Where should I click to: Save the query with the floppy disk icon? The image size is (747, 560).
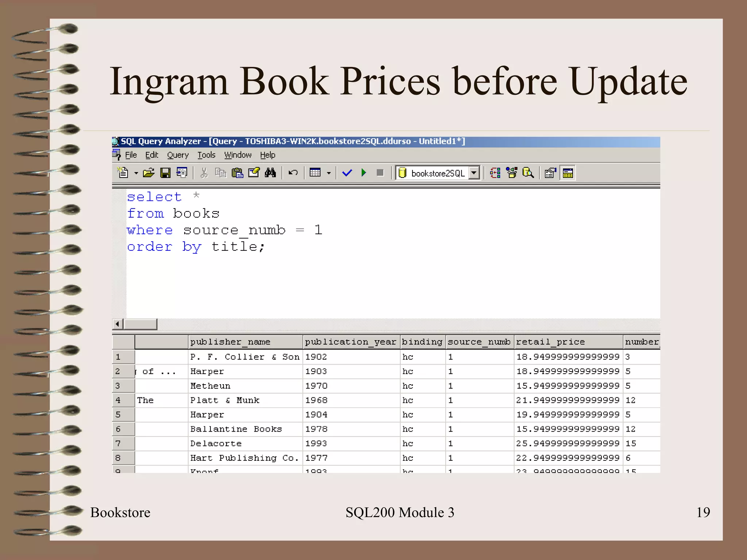pyautogui.click(x=165, y=172)
